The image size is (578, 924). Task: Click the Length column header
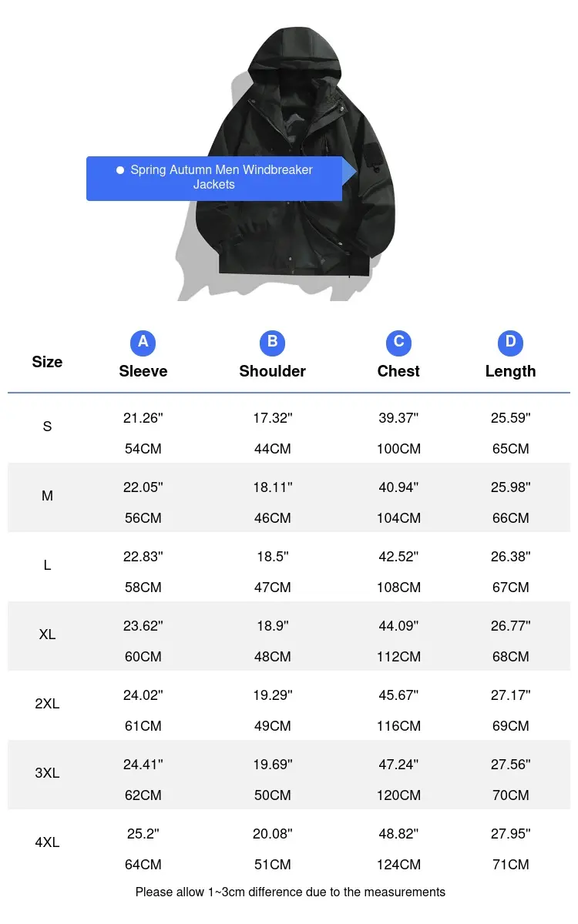coord(510,371)
